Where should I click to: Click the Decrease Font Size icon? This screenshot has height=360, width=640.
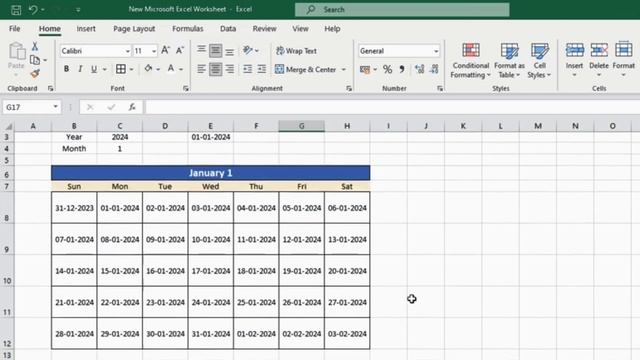180,50
